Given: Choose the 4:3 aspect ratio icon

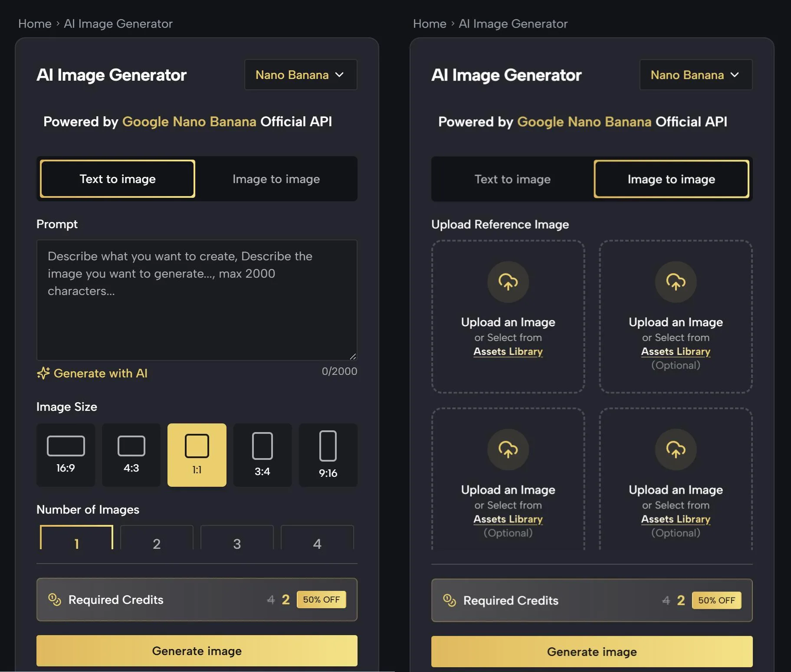Looking at the screenshot, I should click(131, 446).
